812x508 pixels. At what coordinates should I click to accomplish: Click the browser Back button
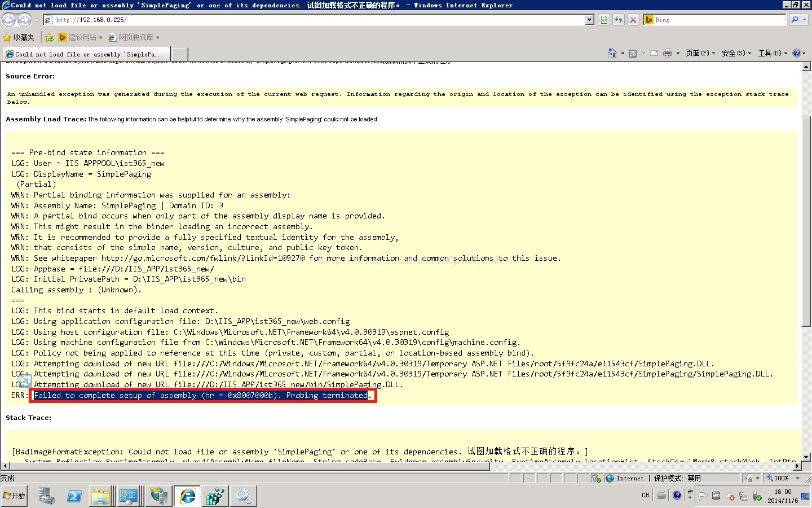pyautogui.click(x=8, y=20)
